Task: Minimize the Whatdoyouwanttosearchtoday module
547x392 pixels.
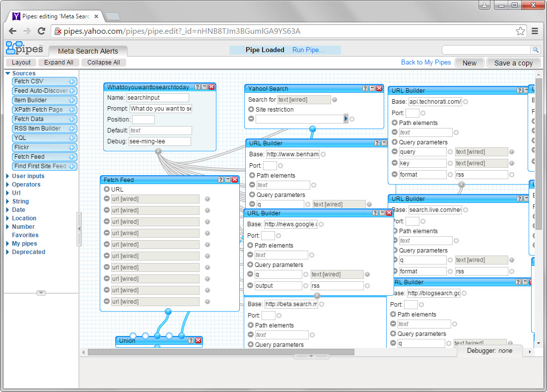Action: 205,87
